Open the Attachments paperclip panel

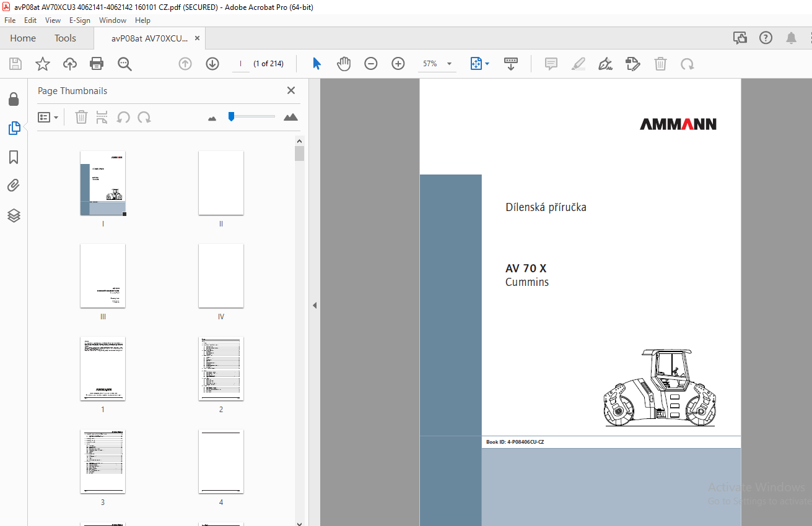click(14, 186)
